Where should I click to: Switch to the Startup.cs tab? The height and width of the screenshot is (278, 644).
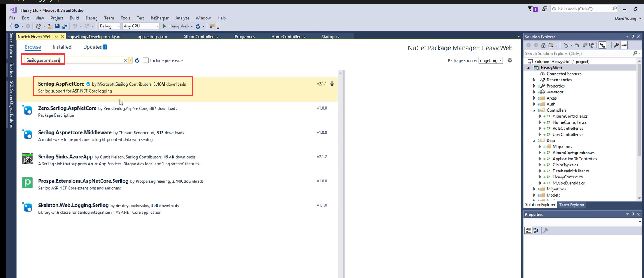(330, 37)
